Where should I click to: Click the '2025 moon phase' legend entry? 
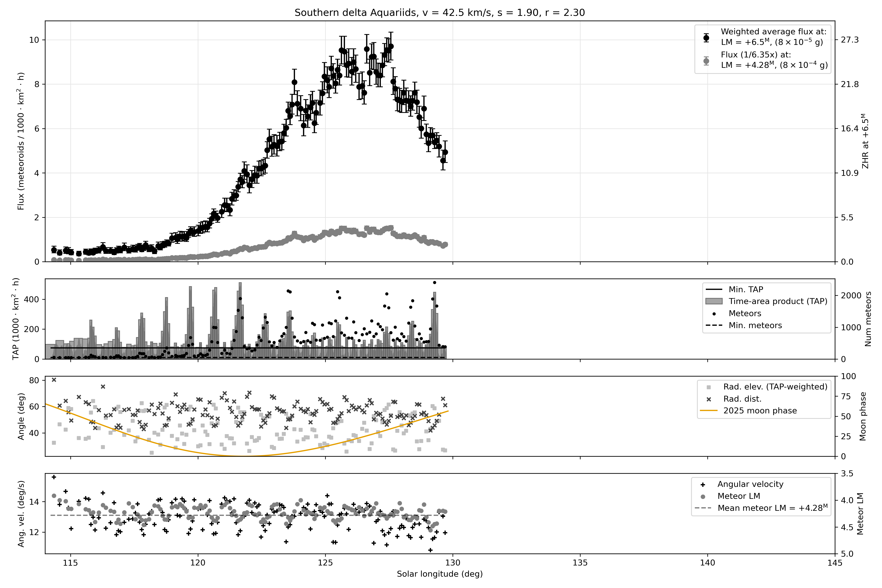pyautogui.click(x=760, y=411)
